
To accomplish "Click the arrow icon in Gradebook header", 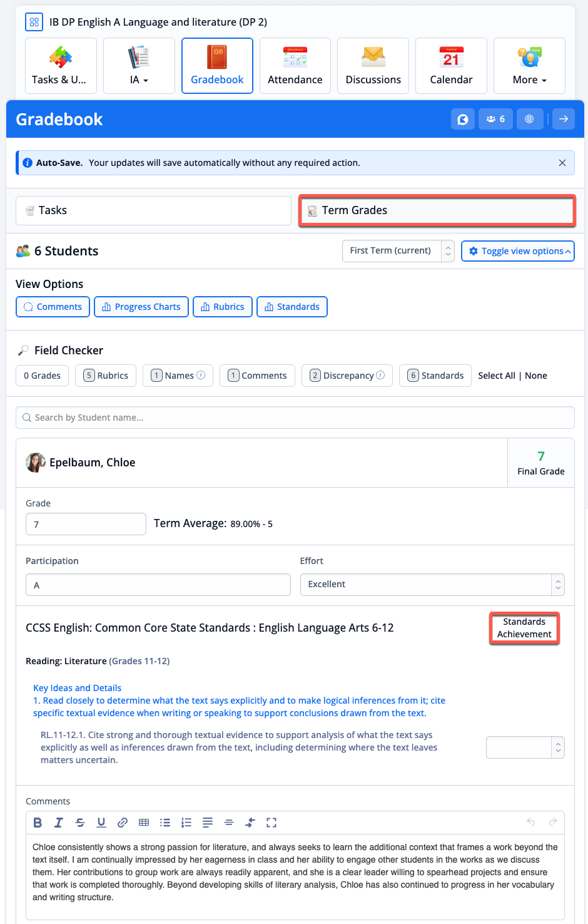I will 563,119.
